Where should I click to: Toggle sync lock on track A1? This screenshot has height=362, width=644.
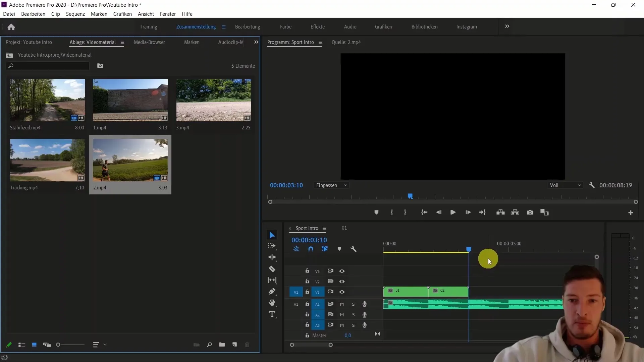point(330,304)
